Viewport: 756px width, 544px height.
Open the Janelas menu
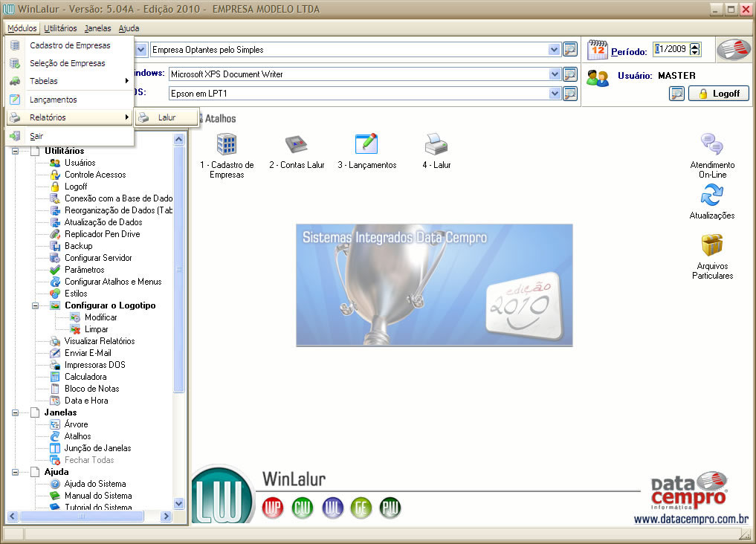point(98,28)
